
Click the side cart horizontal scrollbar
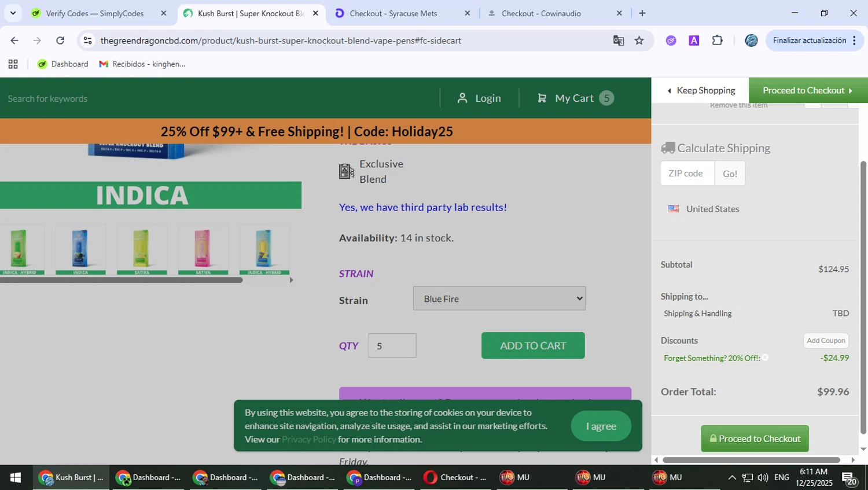pos(752,460)
